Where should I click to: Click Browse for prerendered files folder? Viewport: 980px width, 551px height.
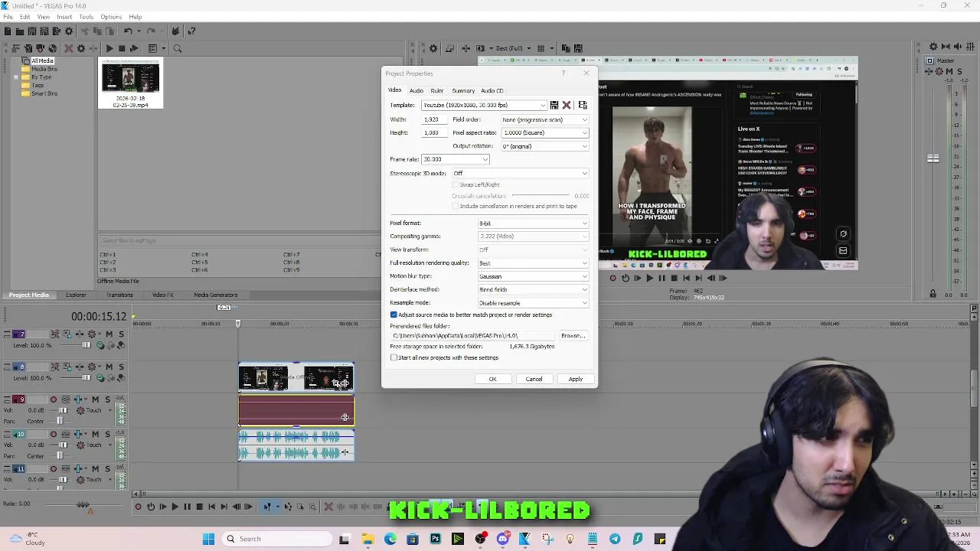point(573,335)
